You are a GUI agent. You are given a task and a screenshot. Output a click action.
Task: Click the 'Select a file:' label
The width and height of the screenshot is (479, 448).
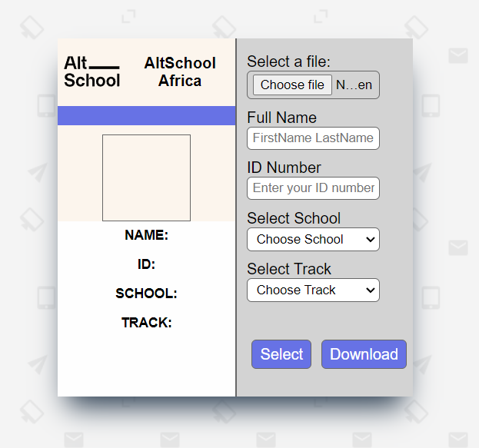[x=288, y=61]
